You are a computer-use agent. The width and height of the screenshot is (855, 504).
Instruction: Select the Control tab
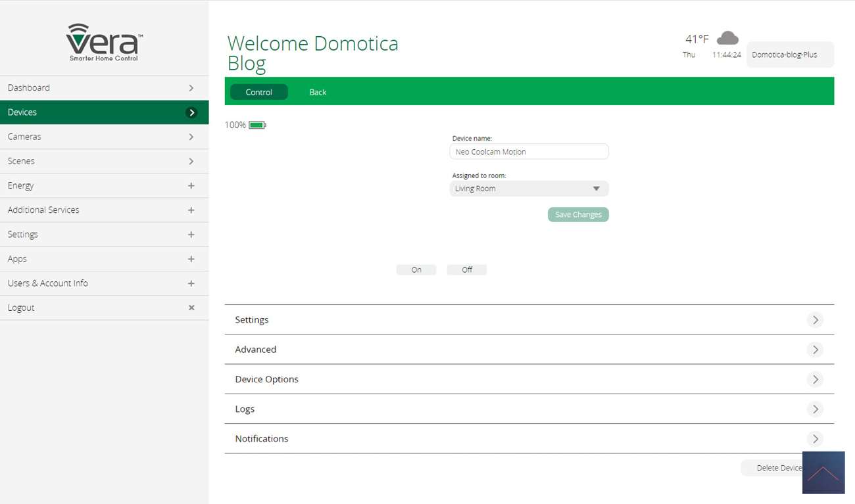tap(258, 92)
